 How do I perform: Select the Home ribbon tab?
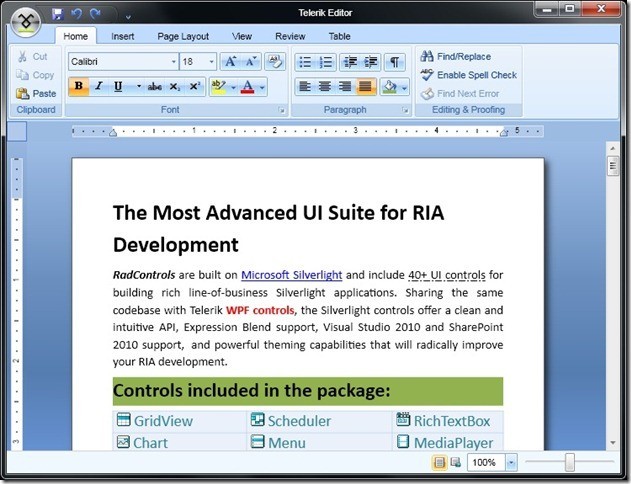[76, 36]
